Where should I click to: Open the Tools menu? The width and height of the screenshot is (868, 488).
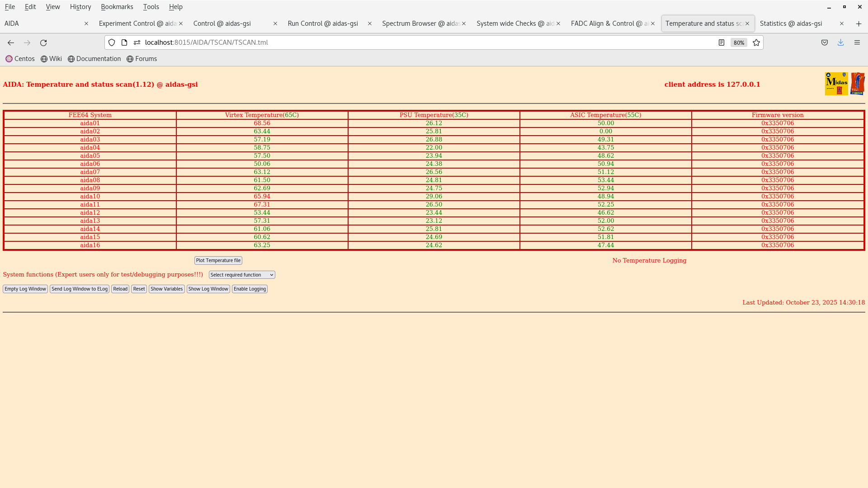[151, 7]
